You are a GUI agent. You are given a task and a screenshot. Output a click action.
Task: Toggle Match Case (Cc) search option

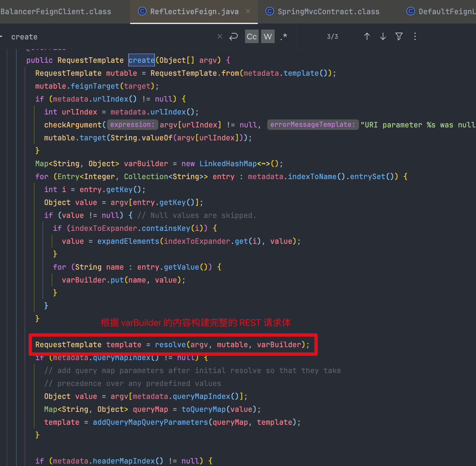252,37
